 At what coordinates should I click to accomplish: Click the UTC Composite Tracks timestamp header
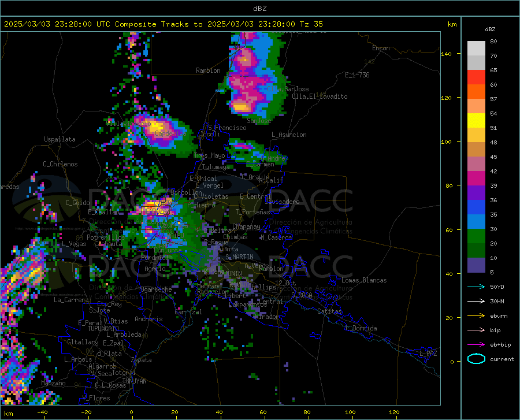163,24
